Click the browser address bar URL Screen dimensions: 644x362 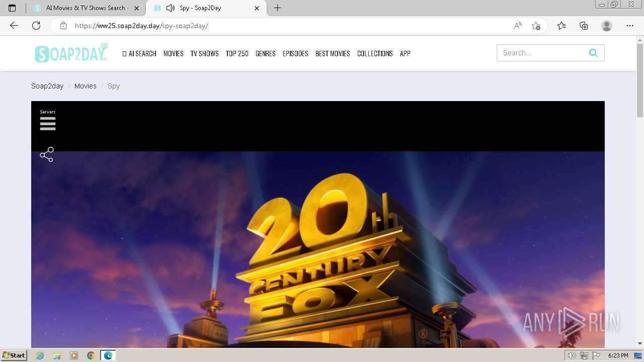point(141,26)
